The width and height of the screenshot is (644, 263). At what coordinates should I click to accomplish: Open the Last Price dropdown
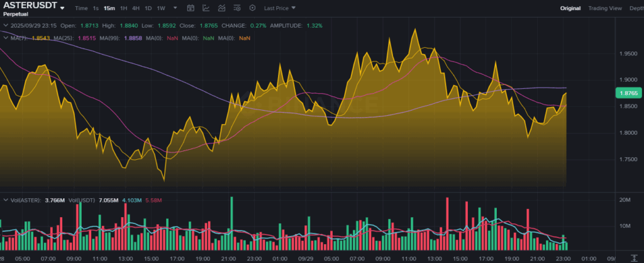coord(280,8)
